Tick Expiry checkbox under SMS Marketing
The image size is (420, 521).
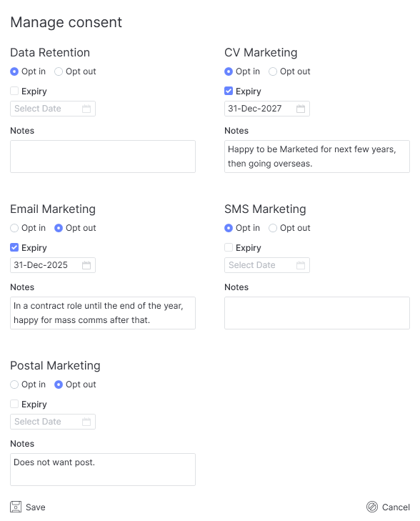click(229, 247)
